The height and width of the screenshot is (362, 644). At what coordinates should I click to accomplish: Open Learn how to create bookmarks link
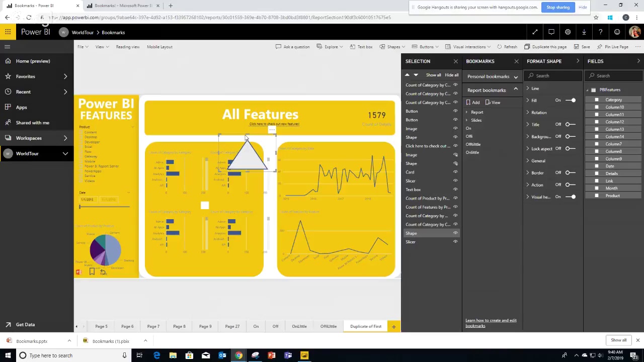pyautogui.click(x=491, y=323)
